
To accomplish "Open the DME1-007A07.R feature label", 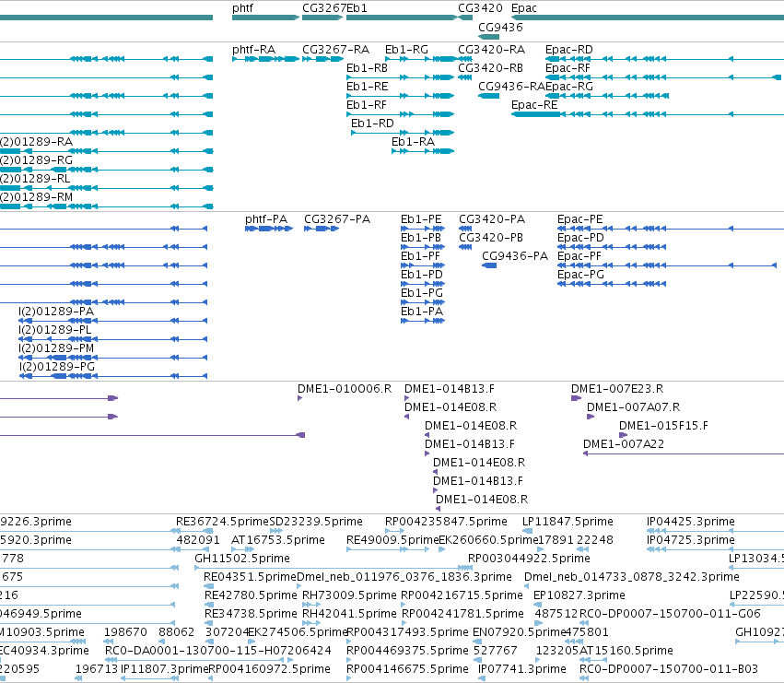I will coord(633,407).
